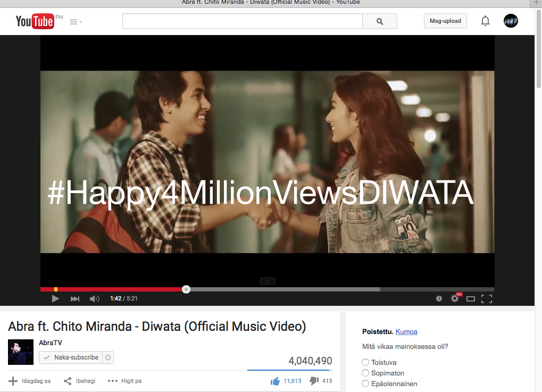The height and width of the screenshot is (392, 542).
Task: Skip to the next video
Action: pyautogui.click(x=74, y=299)
